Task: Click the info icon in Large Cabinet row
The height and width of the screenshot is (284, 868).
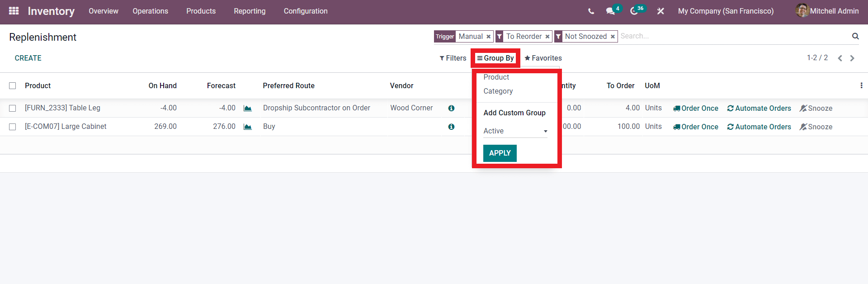Action: (451, 127)
